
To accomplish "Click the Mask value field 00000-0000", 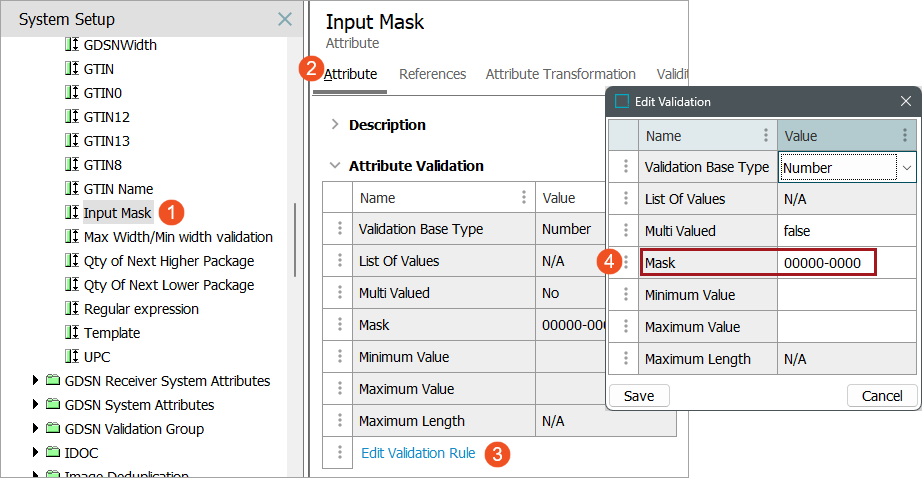I will click(x=826, y=263).
